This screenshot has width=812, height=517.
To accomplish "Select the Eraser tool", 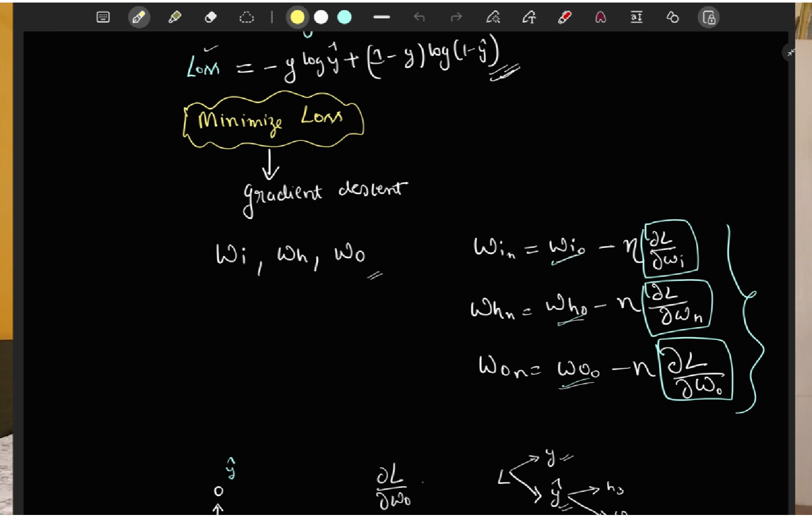I will (211, 18).
